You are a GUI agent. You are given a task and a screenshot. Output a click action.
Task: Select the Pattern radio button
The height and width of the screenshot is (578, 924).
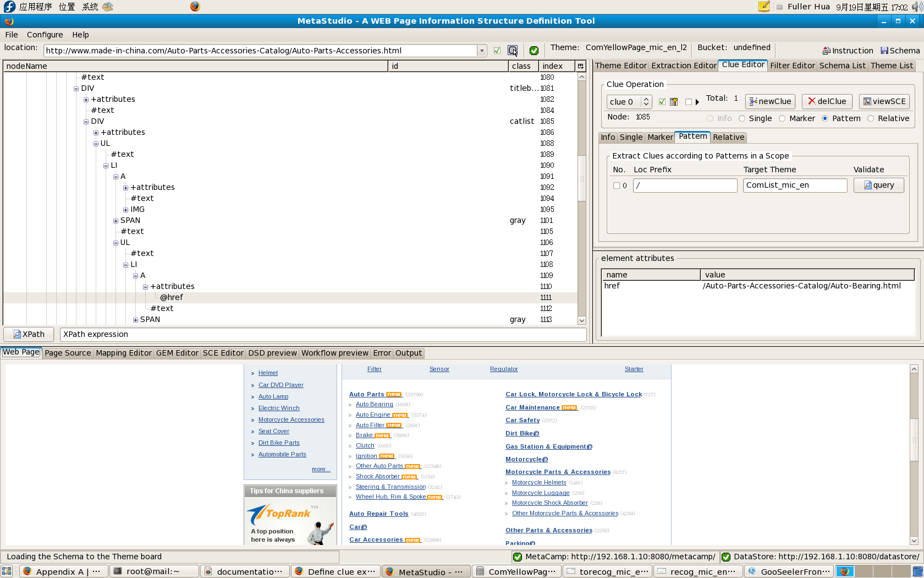[825, 118]
